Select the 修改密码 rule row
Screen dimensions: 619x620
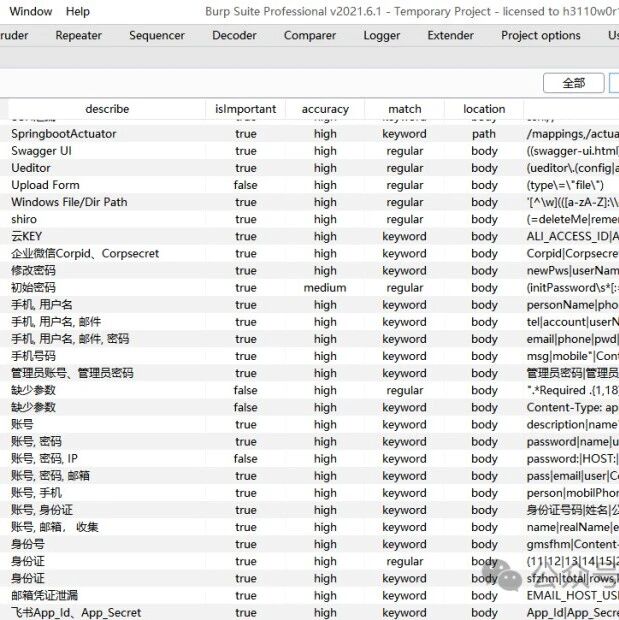(309, 270)
